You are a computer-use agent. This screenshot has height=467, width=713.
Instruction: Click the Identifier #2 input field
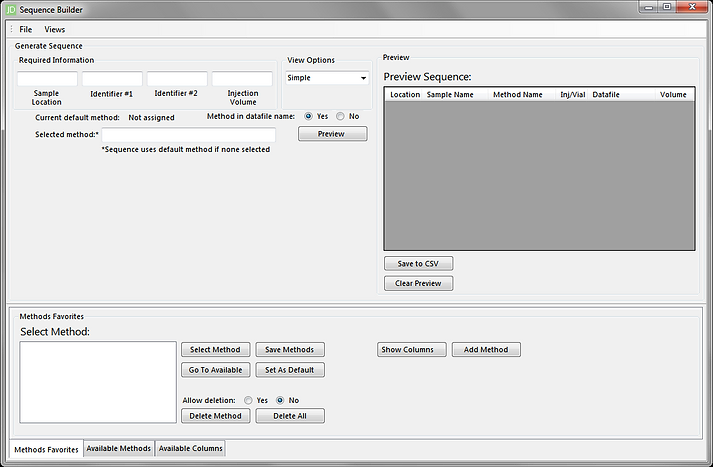[x=177, y=78]
